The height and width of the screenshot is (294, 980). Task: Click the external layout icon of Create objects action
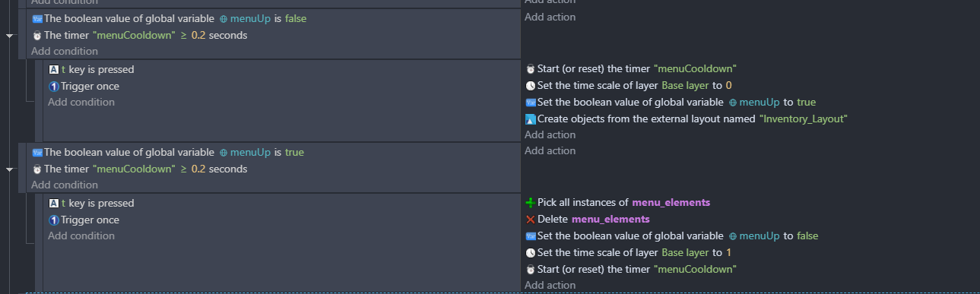pos(531,119)
